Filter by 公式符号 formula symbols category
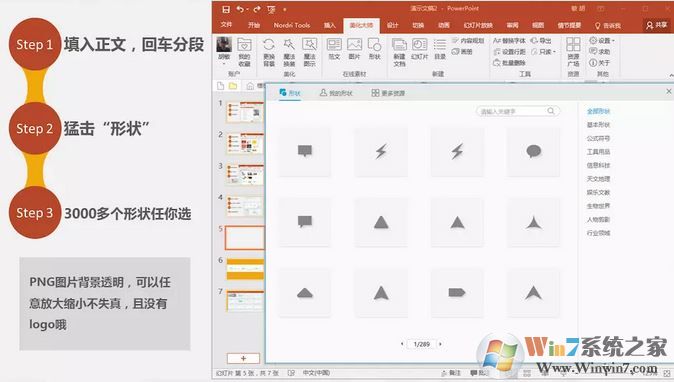This screenshot has width=674, height=382. pyautogui.click(x=598, y=138)
